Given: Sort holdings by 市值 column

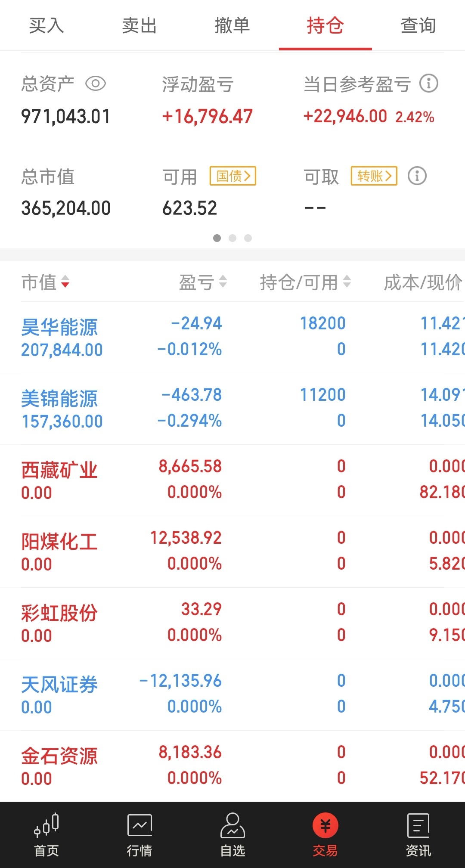Looking at the screenshot, I should (x=45, y=282).
